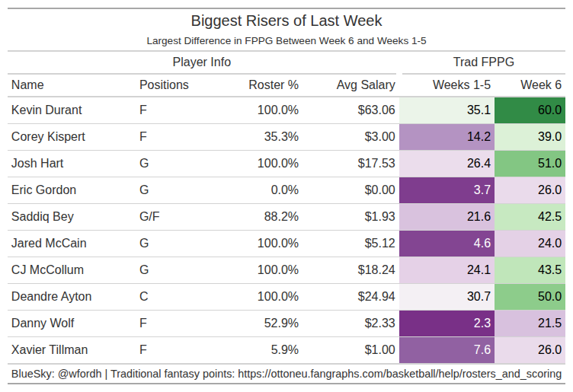Select Kevin Durant's name cell
The height and width of the screenshot is (392, 573).
click(47, 110)
